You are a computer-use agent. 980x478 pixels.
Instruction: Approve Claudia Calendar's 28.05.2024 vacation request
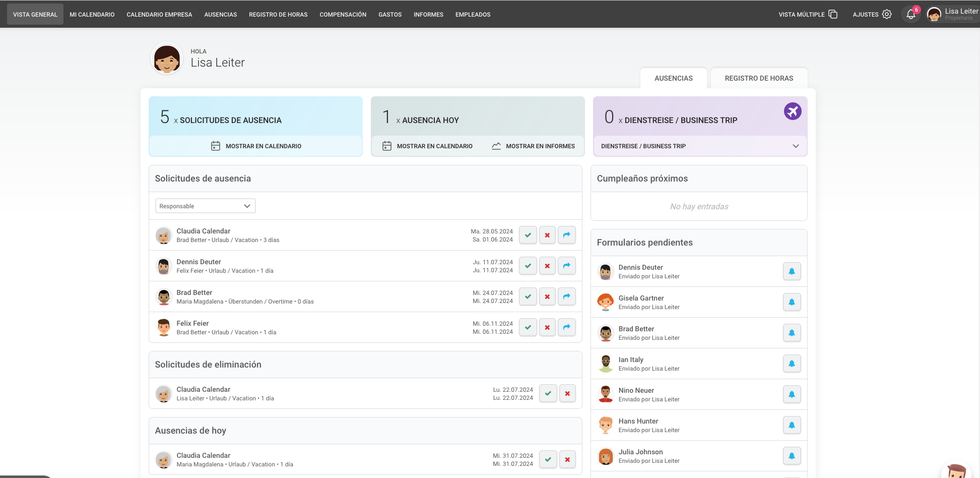pyautogui.click(x=528, y=235)
